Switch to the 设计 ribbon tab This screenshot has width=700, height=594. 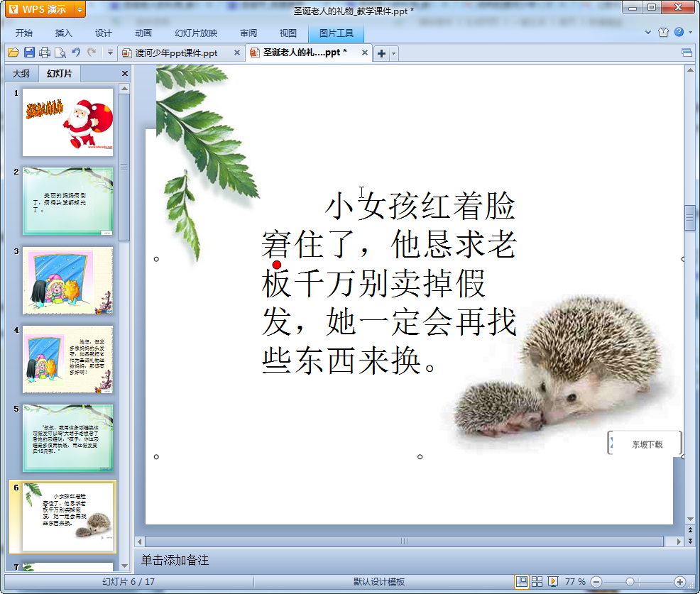pos(103,33)
